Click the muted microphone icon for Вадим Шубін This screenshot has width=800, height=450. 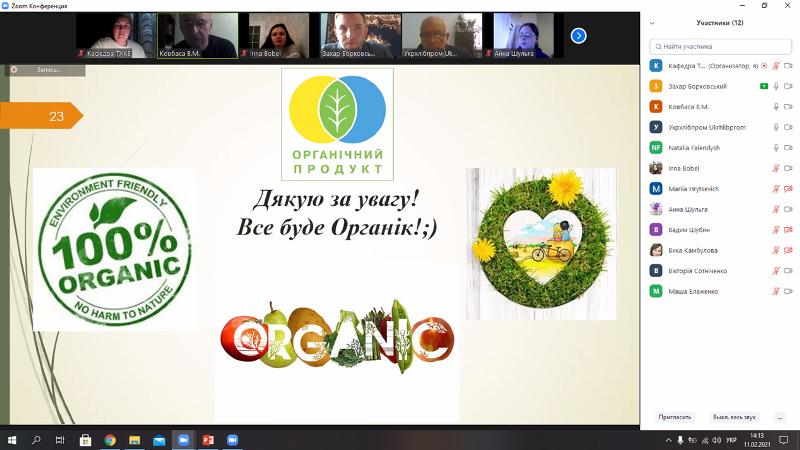(x=776, y=230)
